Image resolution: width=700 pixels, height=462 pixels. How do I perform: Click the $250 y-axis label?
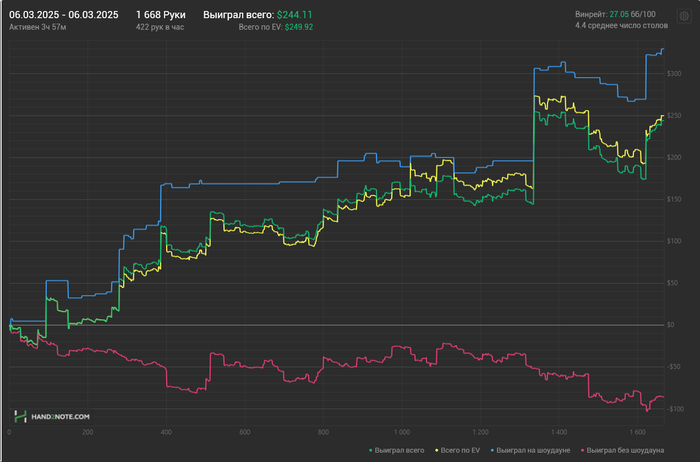tap(674, 116)
